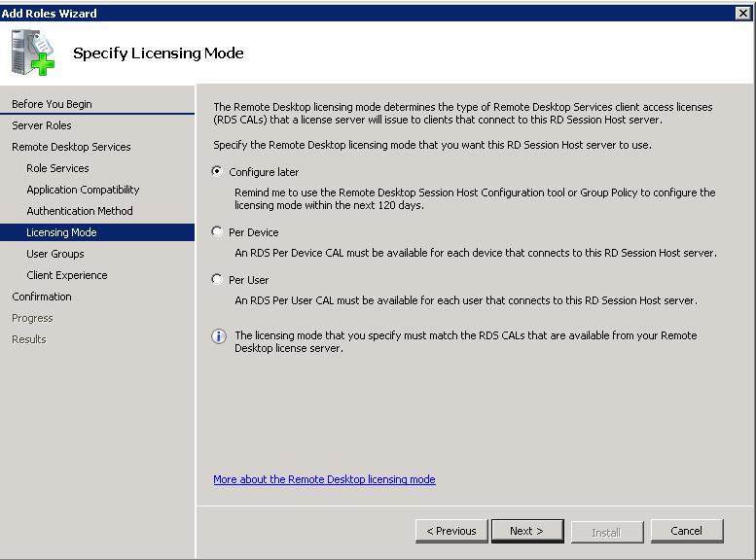Screen dimensions: 756x560
Task: Open More about Remote Desktop licensing link
Action: pos(324,479)
